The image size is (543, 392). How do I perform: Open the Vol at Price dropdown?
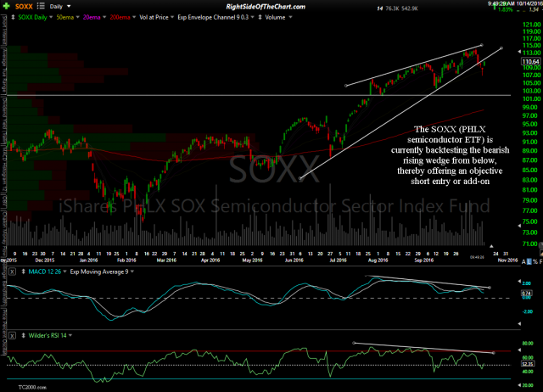point(172,17)
